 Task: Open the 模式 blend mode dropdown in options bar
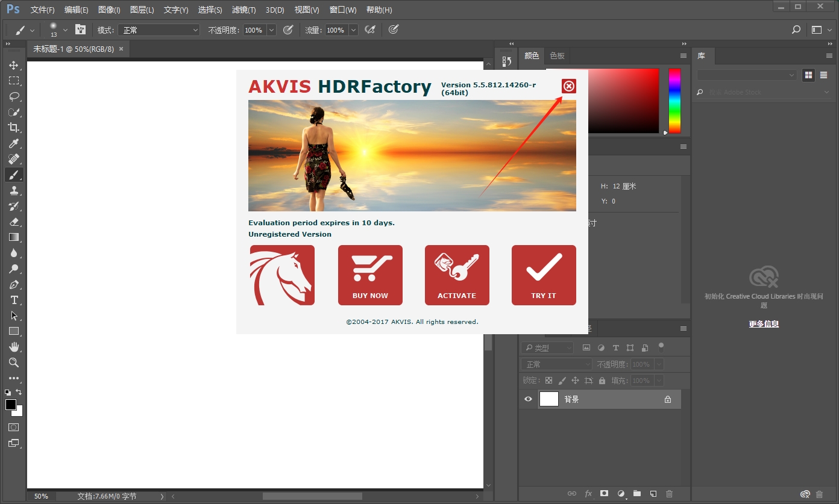[x=159, y=30]
